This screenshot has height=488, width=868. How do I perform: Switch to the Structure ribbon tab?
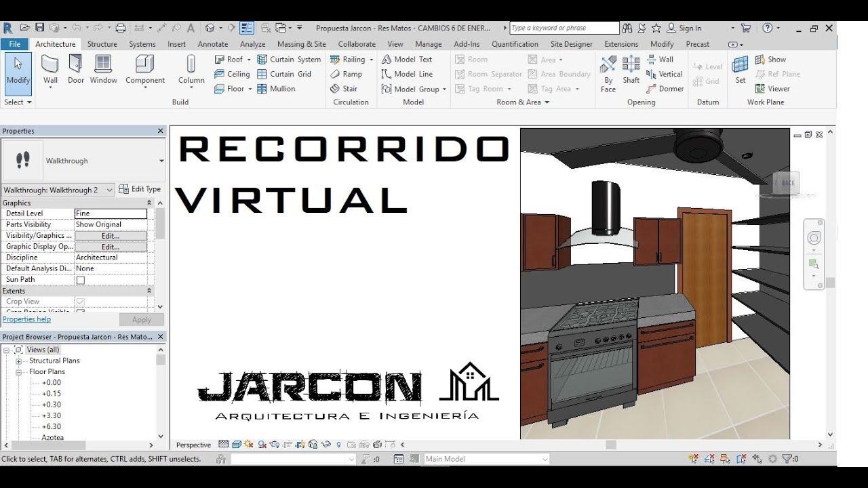(102, 44)
